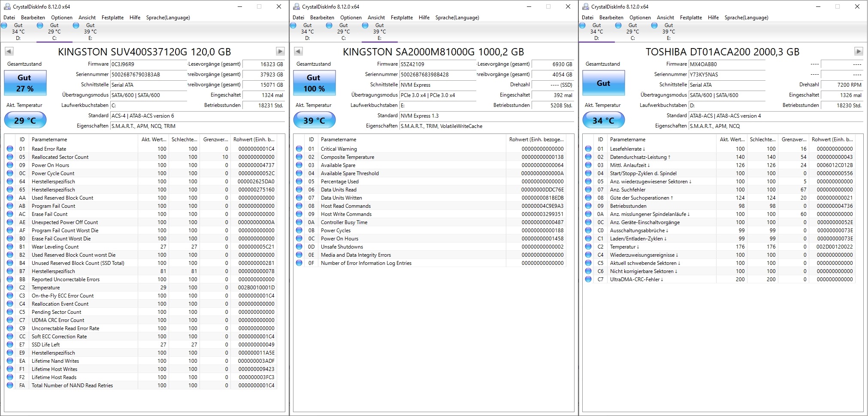Select disk D: tab in KINGSTON SA2000M8 window
Screen dimensions: 868x416
pos(307,32)
